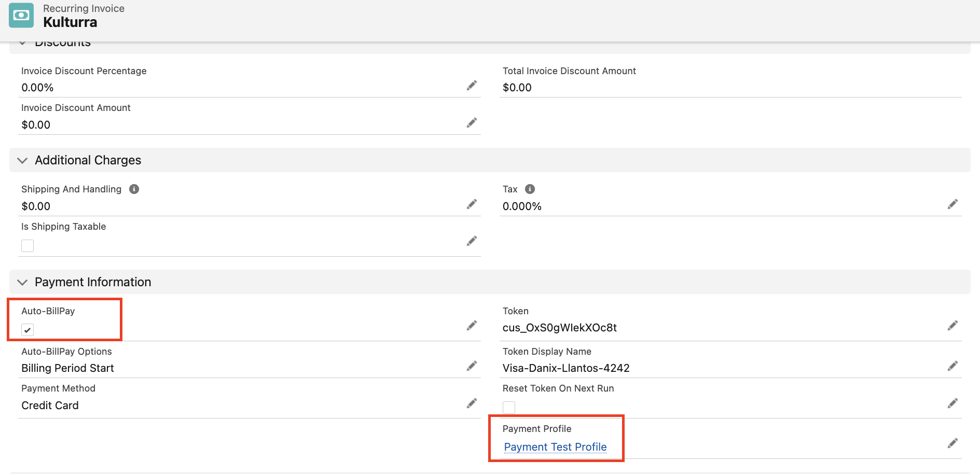The width and height of the screenshot is (980, 474).
Task: Edit Payment Profile via pencil icon
Action: [x=953, y=443]
